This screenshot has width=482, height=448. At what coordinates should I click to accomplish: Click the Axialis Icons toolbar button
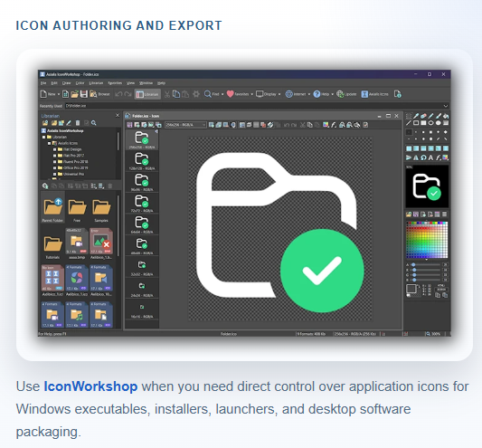tap(374, 94)
